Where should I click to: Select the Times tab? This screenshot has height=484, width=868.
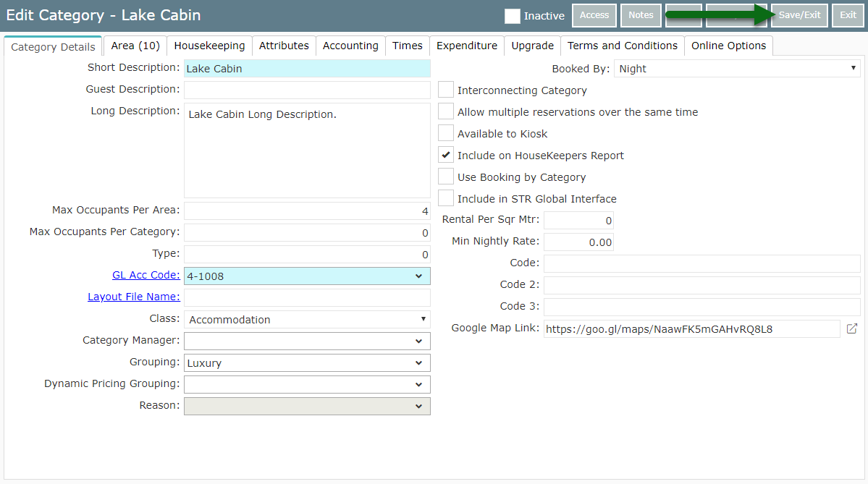[x=408, y=46]
